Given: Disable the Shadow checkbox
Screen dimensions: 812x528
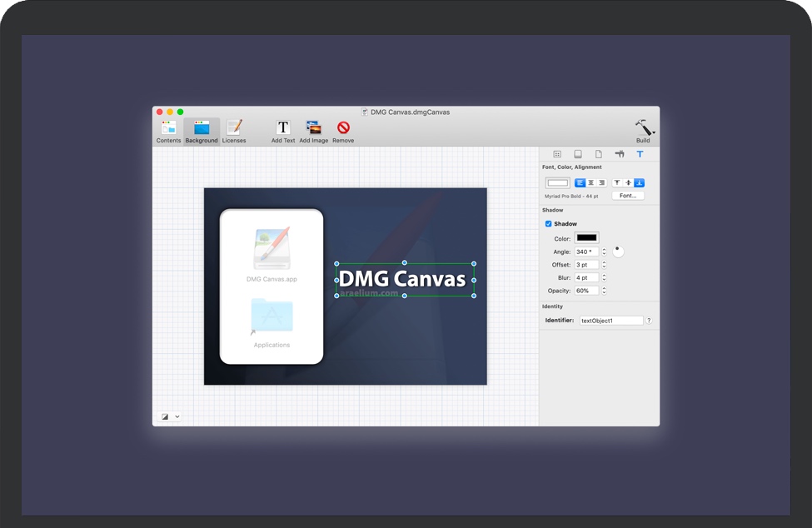Looking at the screenshot, I should tap(548, 224).
